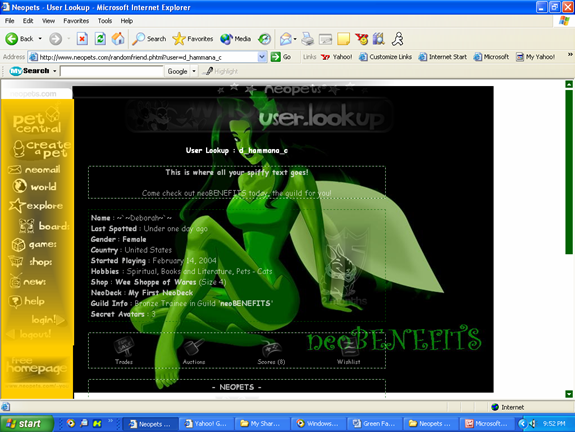Click the Google search button

(177, 71)
